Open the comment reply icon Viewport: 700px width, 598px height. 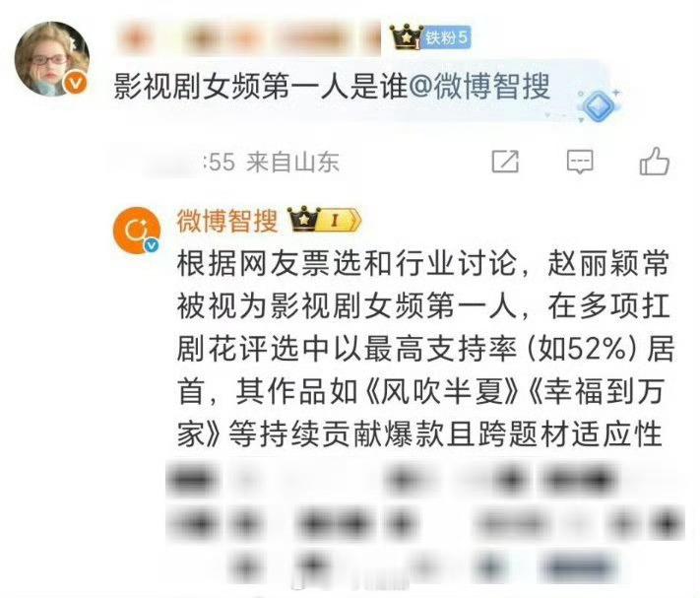580,162
